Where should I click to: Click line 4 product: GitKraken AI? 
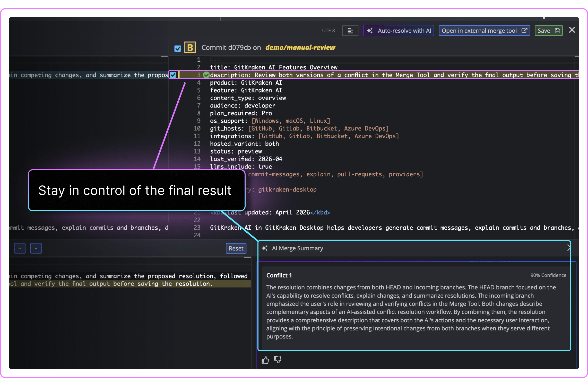tap(246, 83)
